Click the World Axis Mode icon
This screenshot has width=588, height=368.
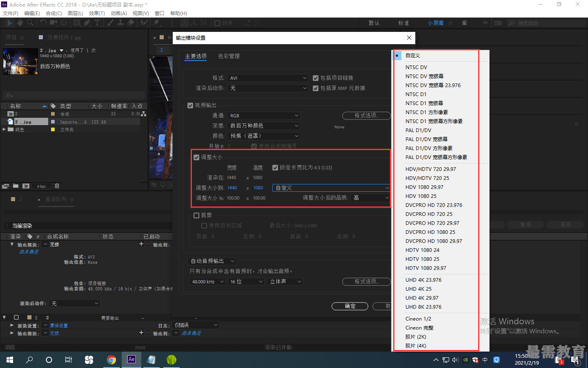coord(194,23)
